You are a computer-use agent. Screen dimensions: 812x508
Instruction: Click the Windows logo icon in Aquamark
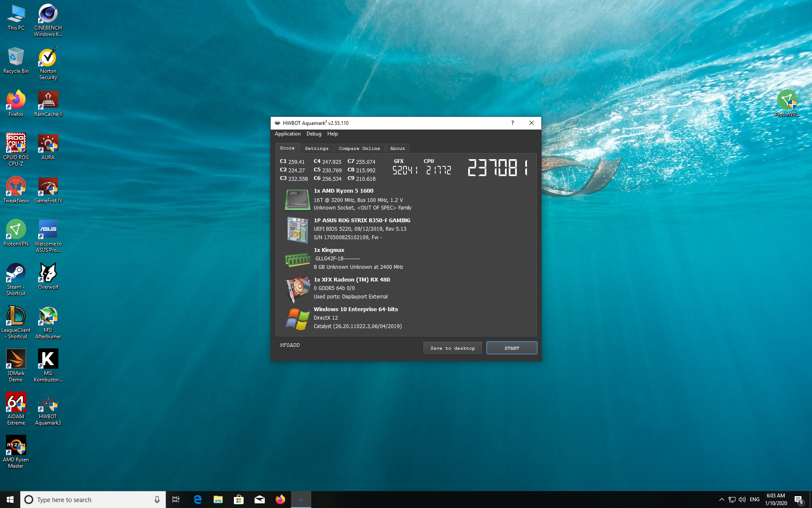coord(297,319)
